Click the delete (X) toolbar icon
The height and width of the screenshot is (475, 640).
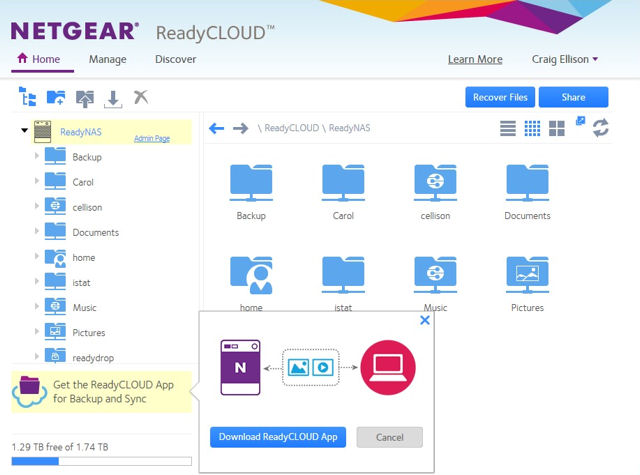pos(141,97)
